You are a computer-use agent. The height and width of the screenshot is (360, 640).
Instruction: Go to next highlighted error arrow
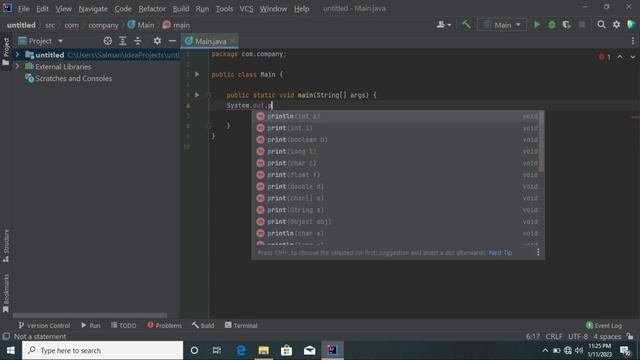pos(633,57)
